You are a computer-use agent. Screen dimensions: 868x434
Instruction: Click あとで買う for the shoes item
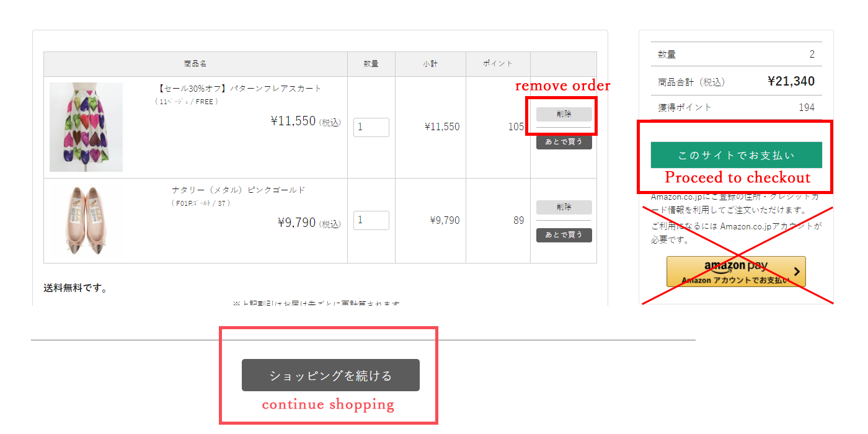[x=564, y=235]
